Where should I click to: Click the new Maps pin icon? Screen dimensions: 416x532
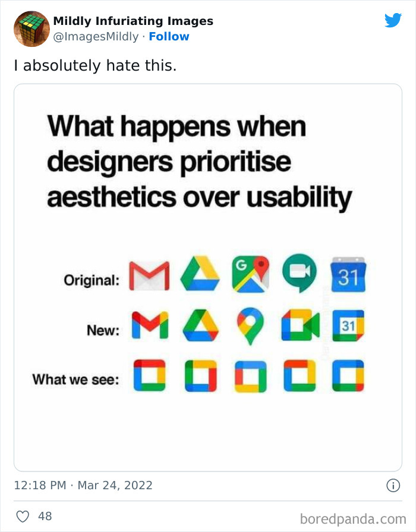[x=250, y=326]
